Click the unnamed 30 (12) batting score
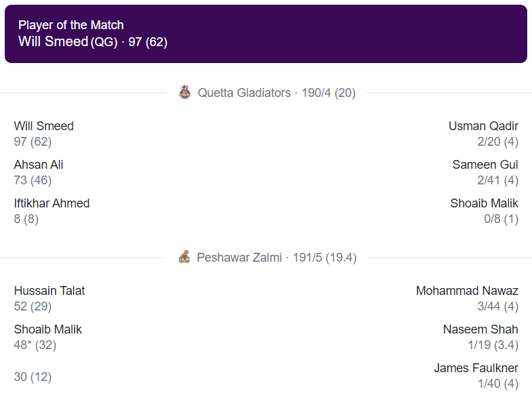The image size is (532, 404). click(33, 377)
